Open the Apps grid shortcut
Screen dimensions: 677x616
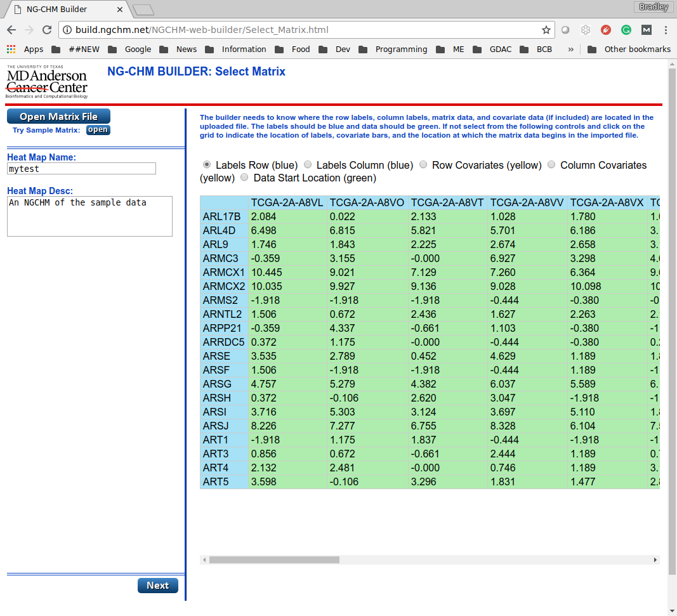25,49
